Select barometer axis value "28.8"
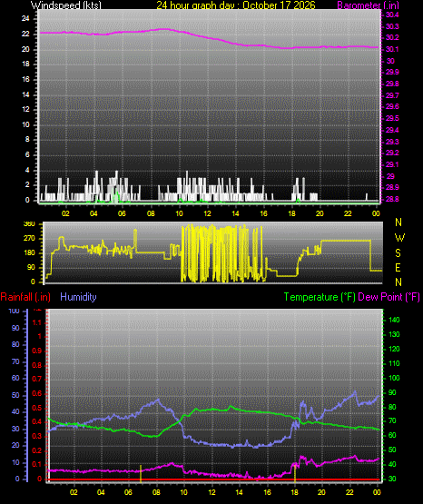Screen dimensions: 423x504 click(392, 199)
